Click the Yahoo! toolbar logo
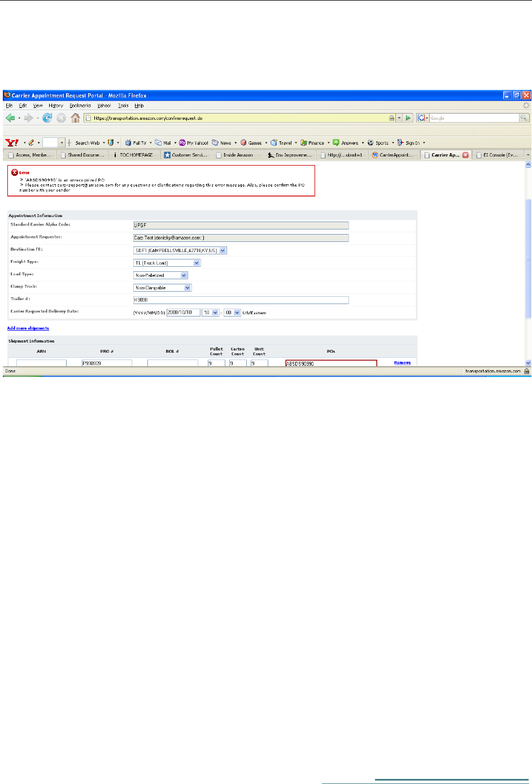 12,143
